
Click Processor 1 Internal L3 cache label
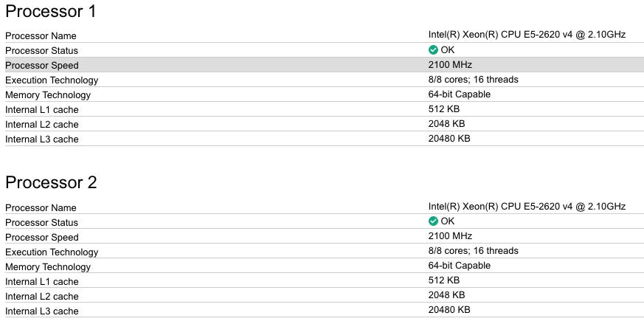tap(41, 139)
